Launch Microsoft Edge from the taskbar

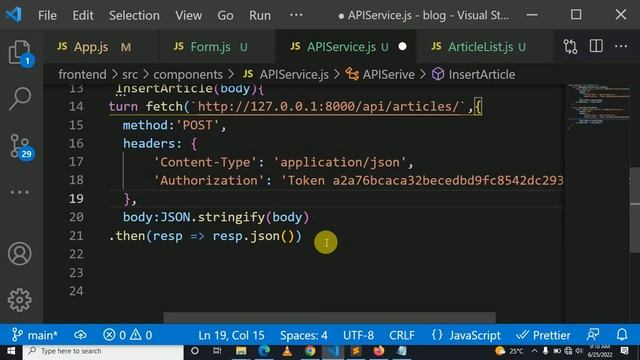(x=264, y=351)
